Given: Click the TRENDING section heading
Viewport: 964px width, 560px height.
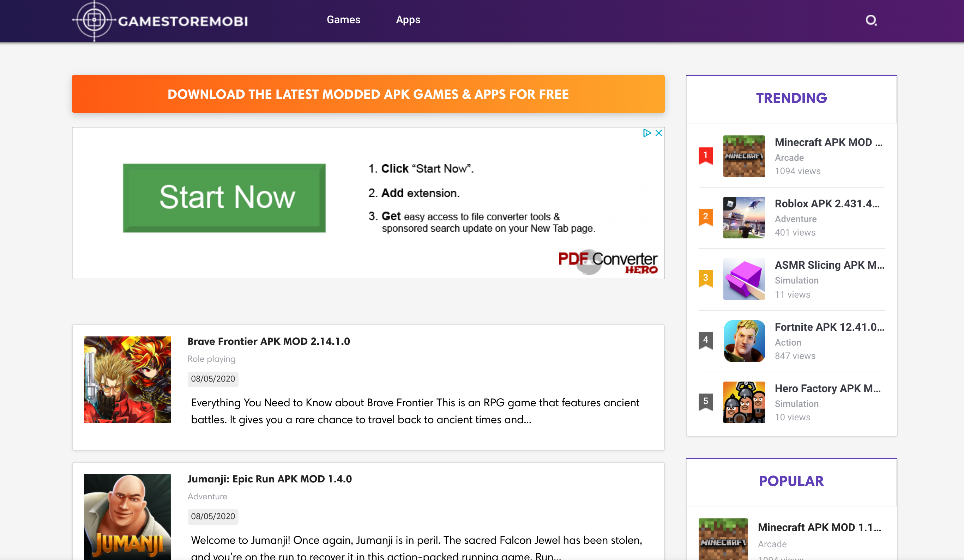Looking at the screenshot, I should (791, 98).
